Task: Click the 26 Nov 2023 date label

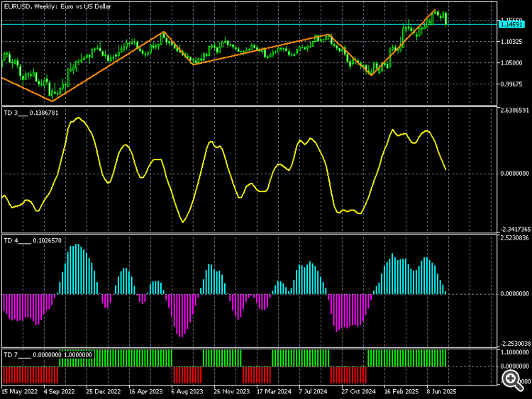Action: coord(231,391)
